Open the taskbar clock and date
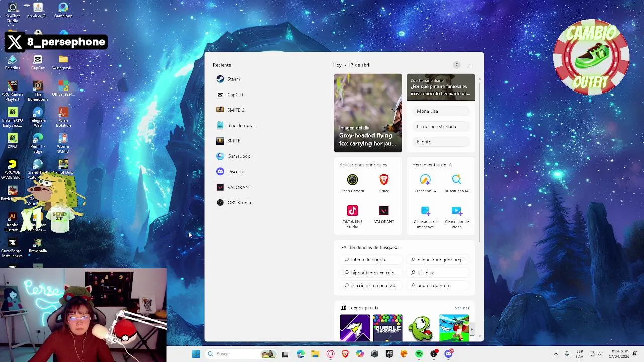 620,354
